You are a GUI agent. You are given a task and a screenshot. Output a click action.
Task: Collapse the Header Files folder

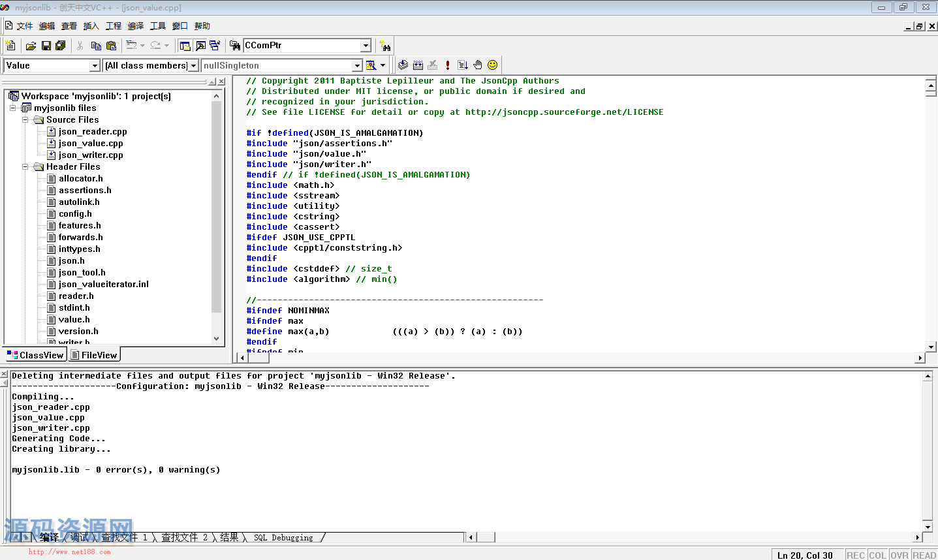tap(25, 167)
